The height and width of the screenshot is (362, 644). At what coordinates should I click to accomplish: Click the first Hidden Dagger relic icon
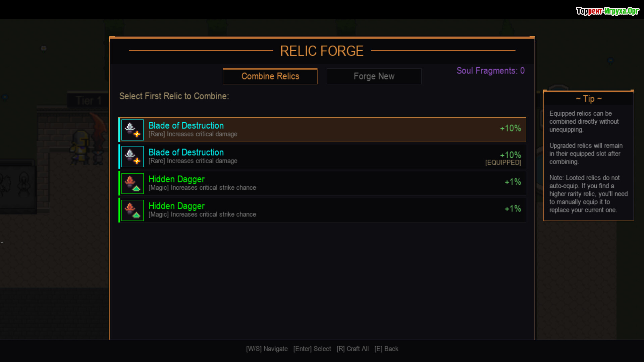tap(132, 183)
